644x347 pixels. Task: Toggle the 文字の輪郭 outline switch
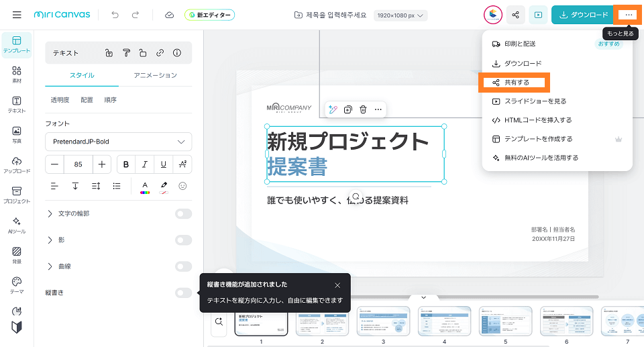[183, 213]
